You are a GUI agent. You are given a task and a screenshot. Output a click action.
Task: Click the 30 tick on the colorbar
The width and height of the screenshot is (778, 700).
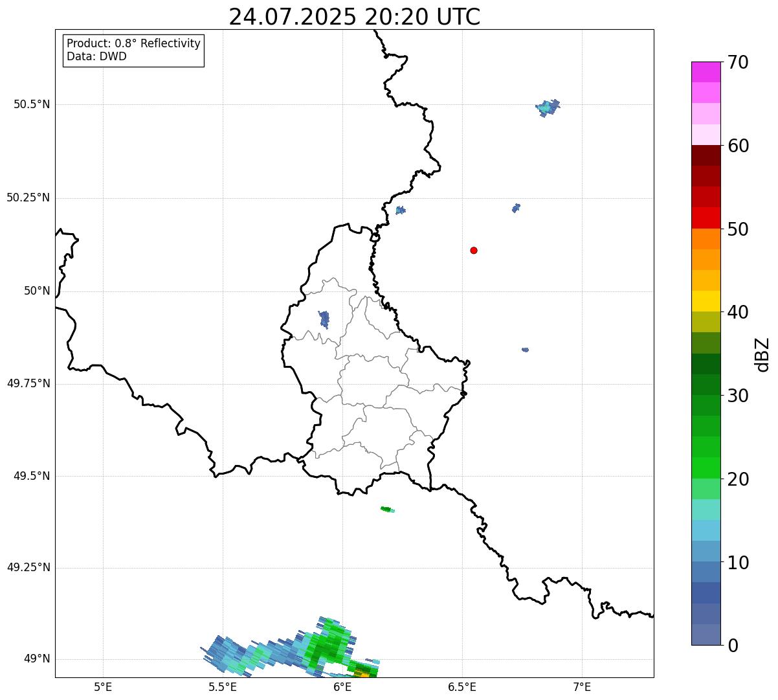tap(738, 396)
